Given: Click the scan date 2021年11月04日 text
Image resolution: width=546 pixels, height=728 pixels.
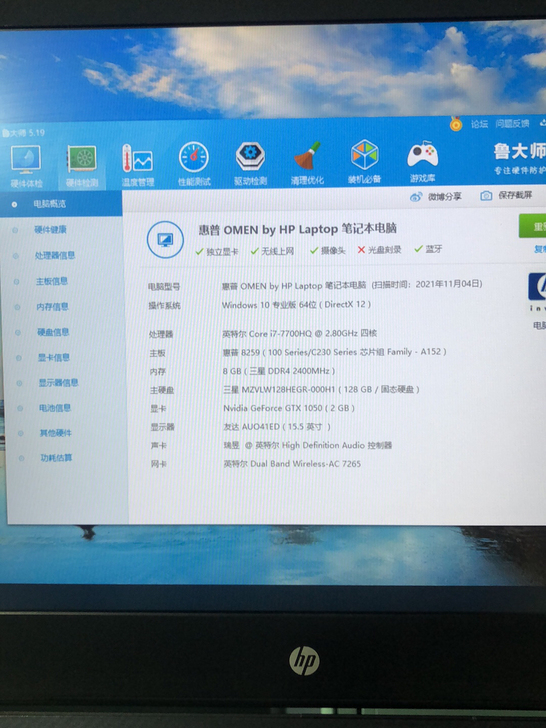Looking at the screenshot, I should [448, 284].
